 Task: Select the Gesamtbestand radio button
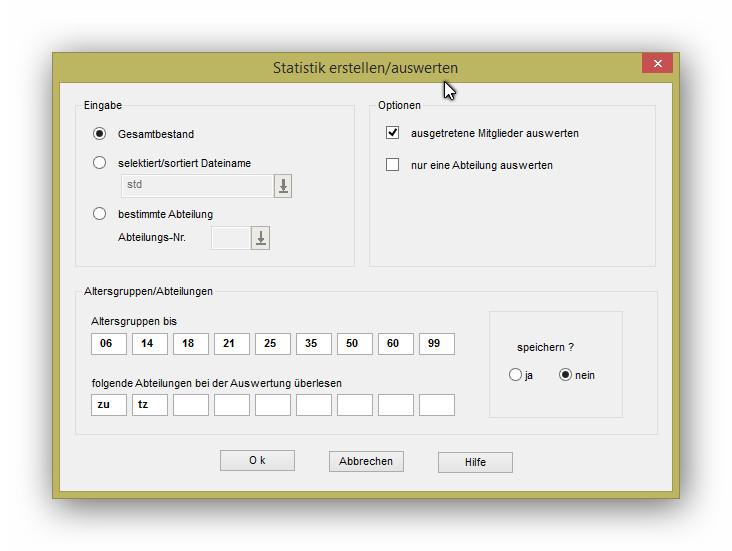click(99, 134)
